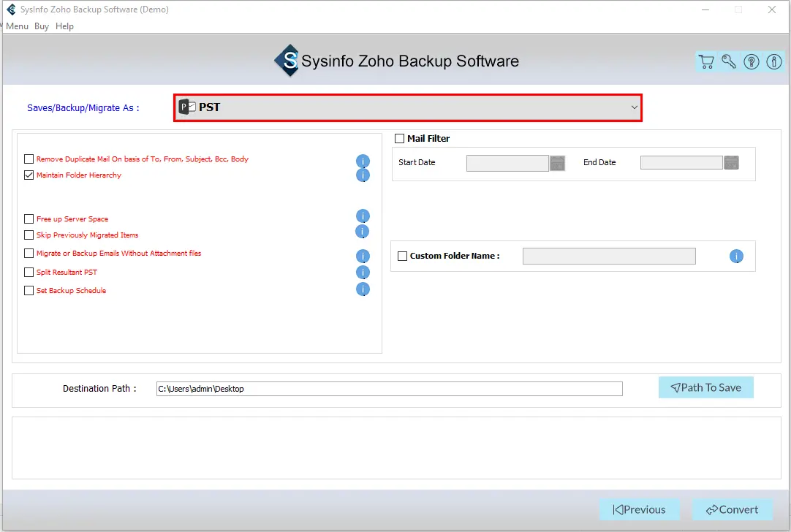The height and width of the screenshot is (532, 791).
Task: Open the question mark help icon
Action: (751, 61)
